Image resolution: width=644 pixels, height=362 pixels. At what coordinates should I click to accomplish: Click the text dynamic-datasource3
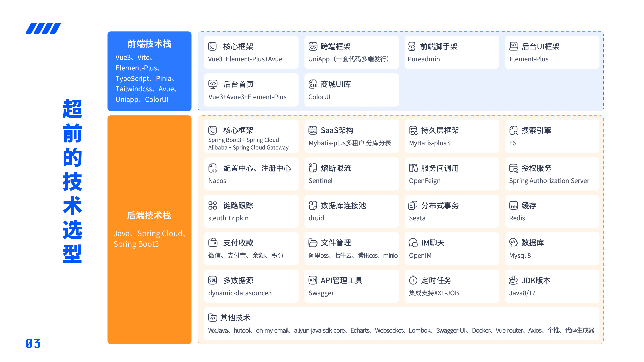click(240, 293)
